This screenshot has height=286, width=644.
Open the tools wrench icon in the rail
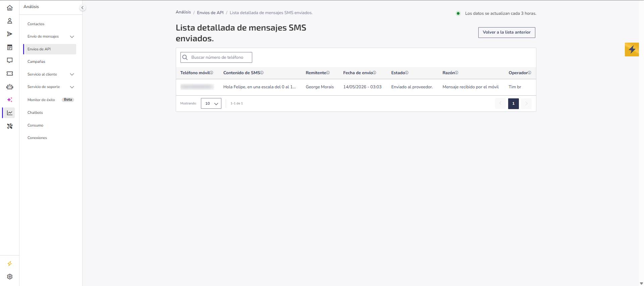[x=10, y=126]
